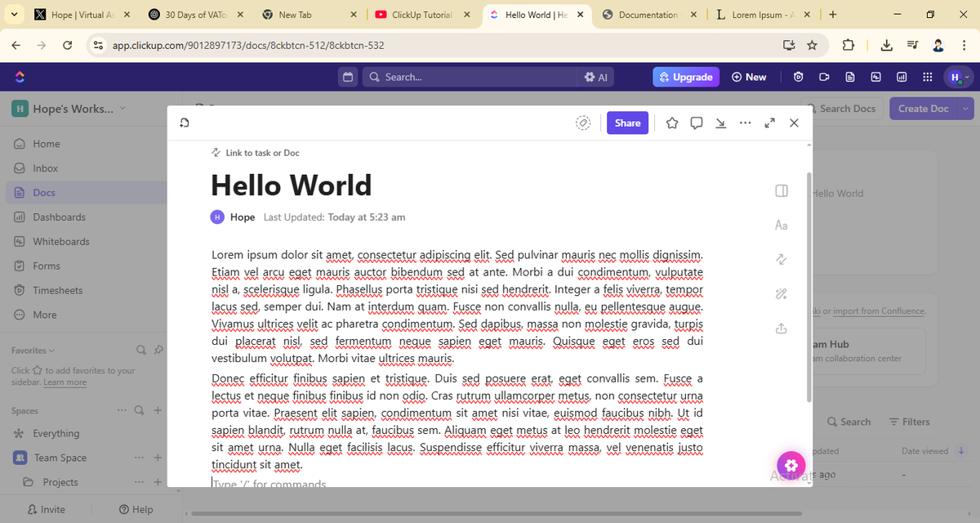
Task: Click the pink floating action button
Action: 790,465
